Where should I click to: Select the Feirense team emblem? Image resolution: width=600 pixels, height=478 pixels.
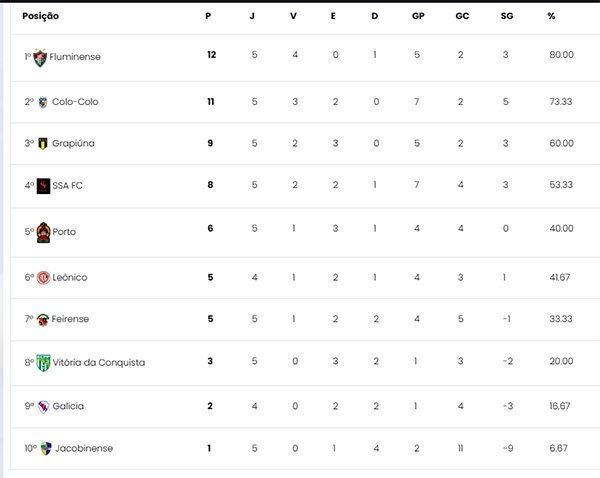point(43,320)
